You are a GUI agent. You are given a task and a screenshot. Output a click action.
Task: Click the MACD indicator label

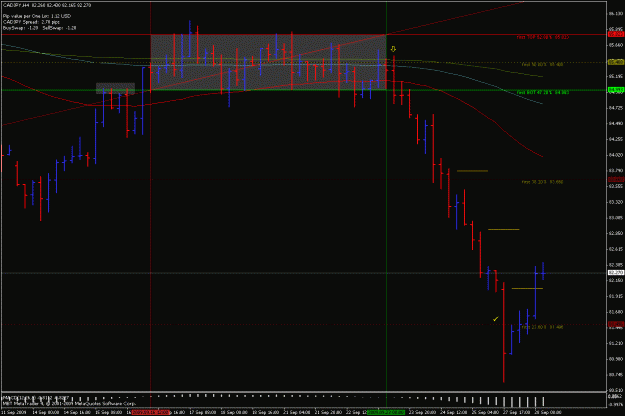36,398
